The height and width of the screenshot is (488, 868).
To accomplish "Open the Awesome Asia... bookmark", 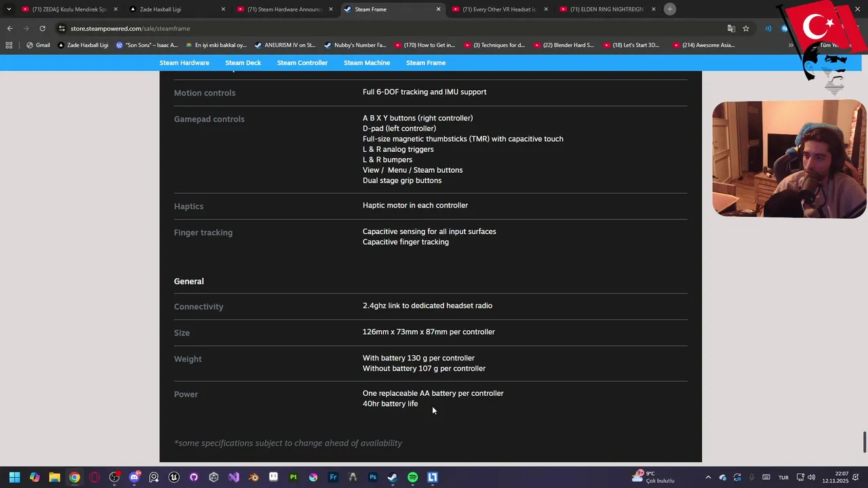I will coord(703,45).
